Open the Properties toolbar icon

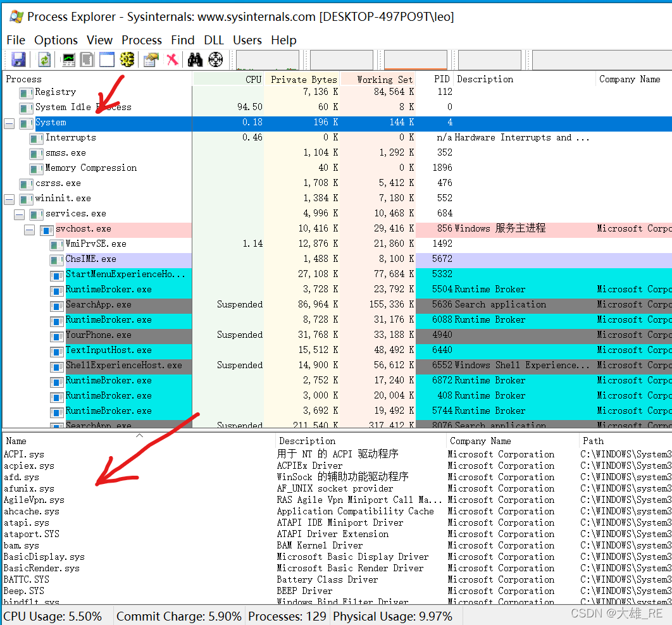151,59
